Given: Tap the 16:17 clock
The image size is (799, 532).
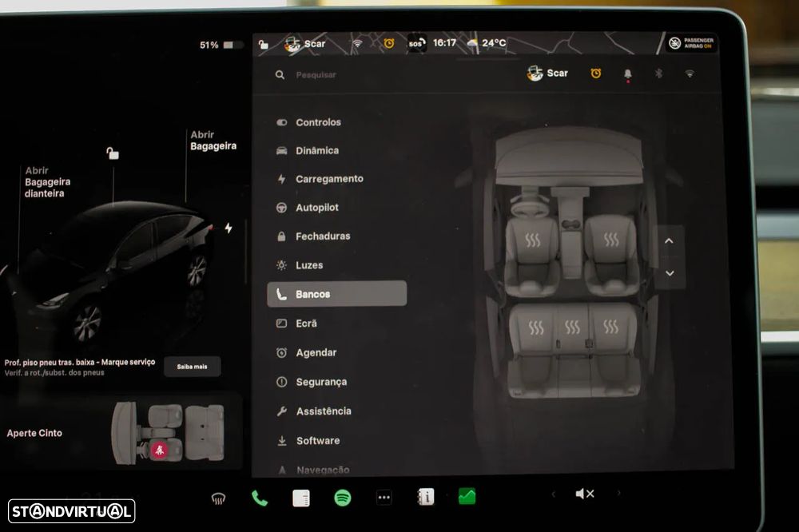Looking at the screenshot, I should pos(444,43).
